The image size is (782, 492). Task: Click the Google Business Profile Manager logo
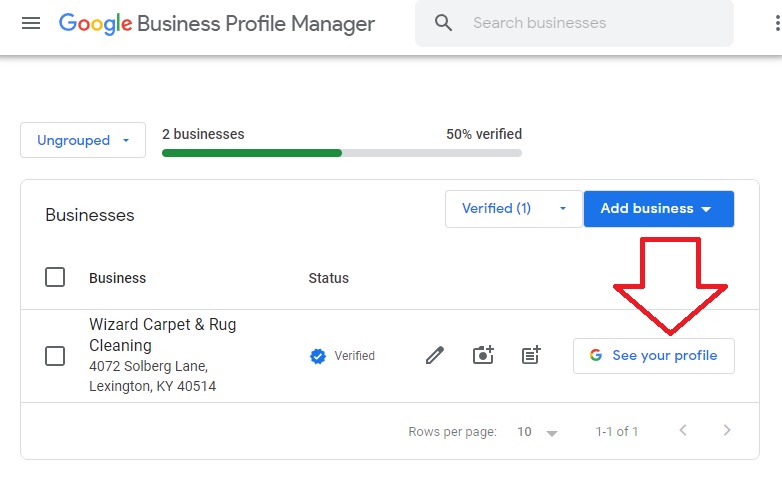click(217, 23)
